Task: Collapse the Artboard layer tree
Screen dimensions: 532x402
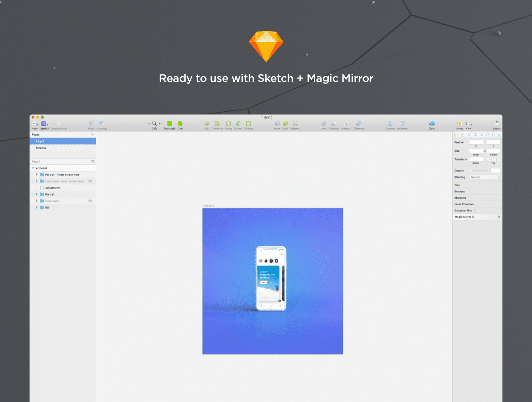Action: (x=33, y=168)
